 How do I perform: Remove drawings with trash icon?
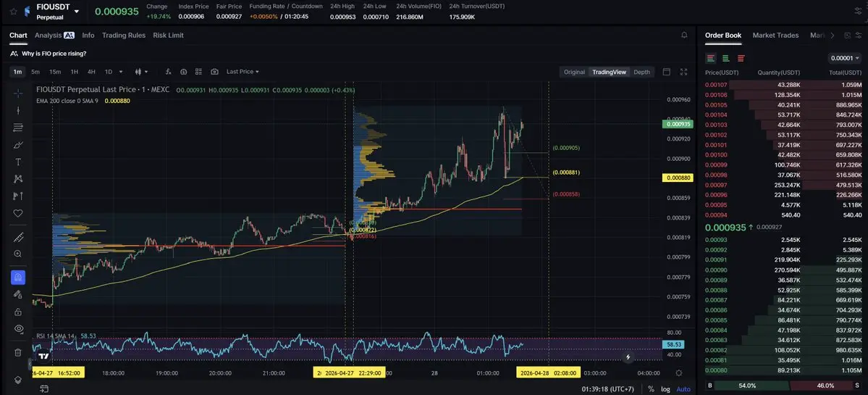coord(17,352)
